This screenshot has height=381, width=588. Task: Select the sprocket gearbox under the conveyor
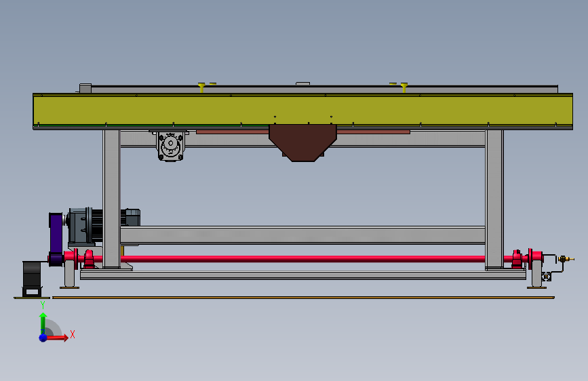click(x=171, y=146)
